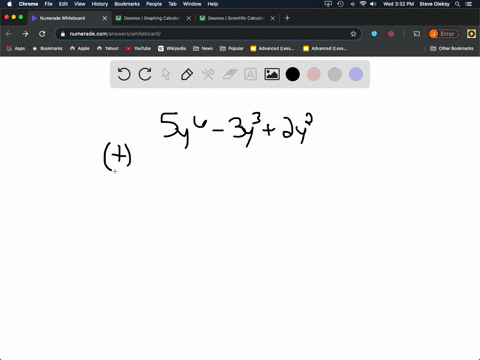The image size is (480, 360).
Task: Select the pointer selection tool
Action: (x=166, y=74)
